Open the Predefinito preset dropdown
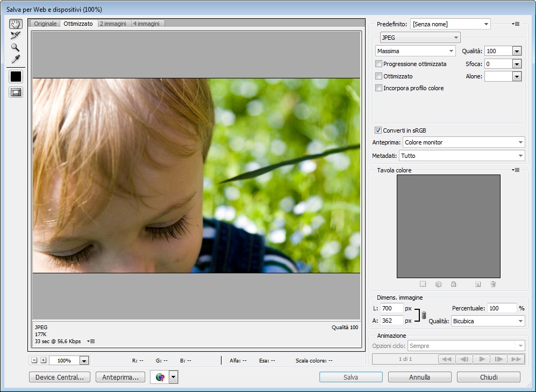The image size is (536, 392). point(450,24)
